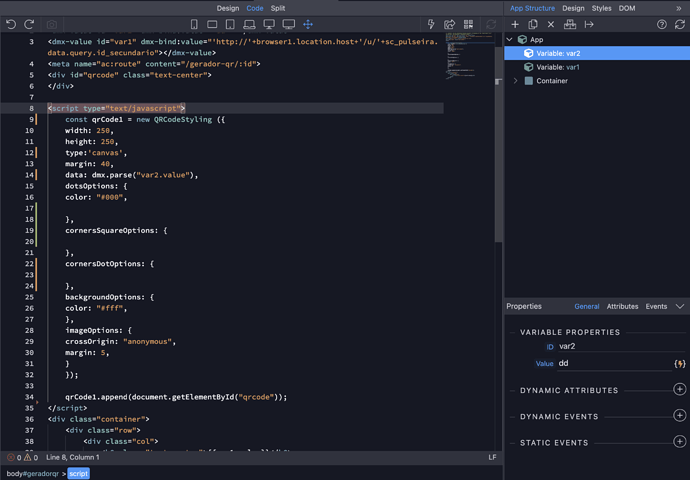Click Line 8, Column 1 position indicator

(73, 458)
